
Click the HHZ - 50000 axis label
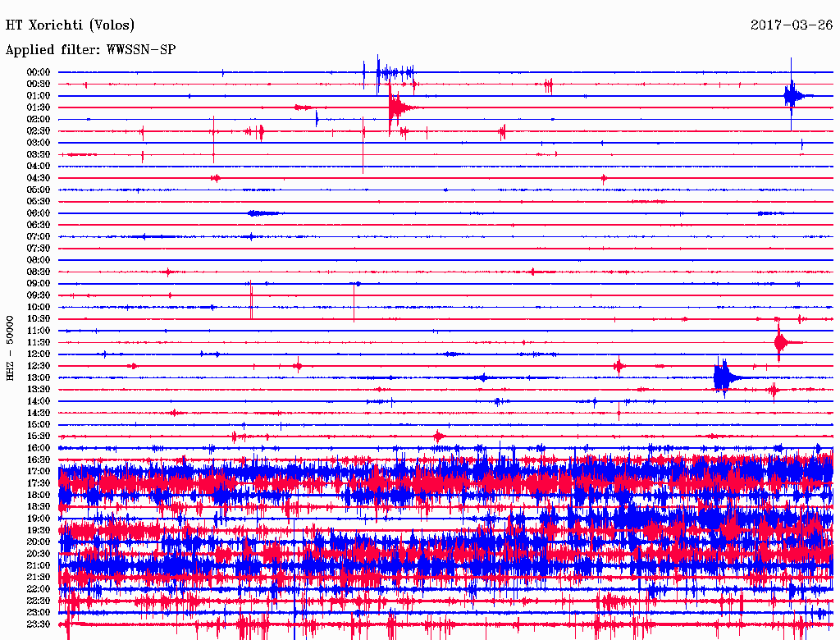coord(10,349)
